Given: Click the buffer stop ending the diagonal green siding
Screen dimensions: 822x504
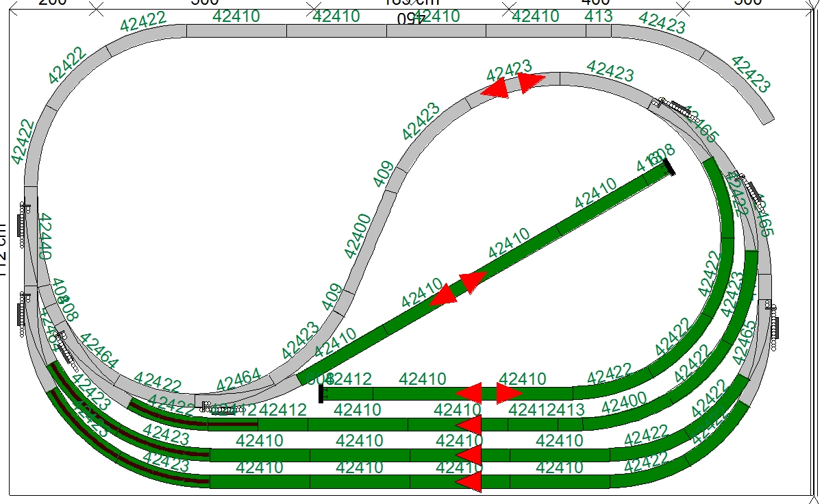Looking at the screenshot, I should (669, 167).
